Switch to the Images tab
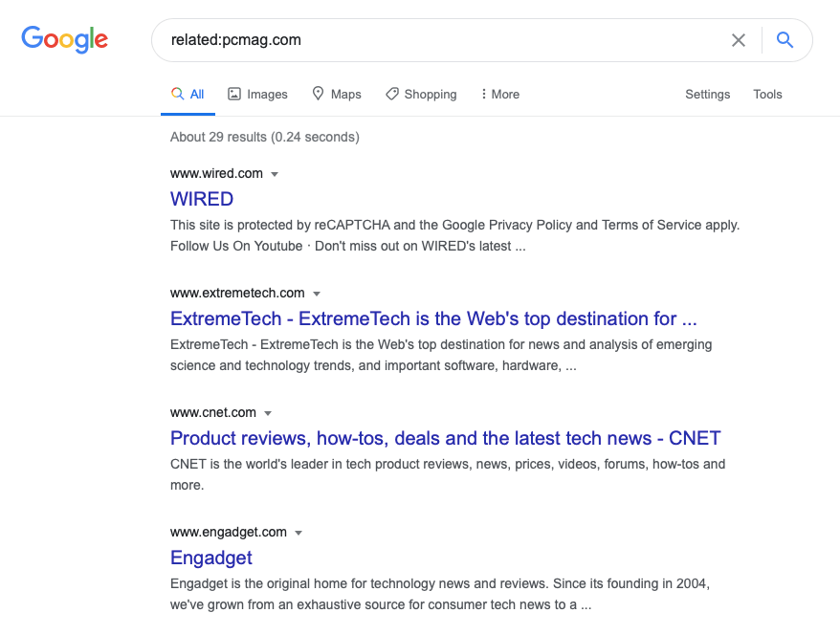This screenshot has width=840, height=635. click(x=257, y=95)
